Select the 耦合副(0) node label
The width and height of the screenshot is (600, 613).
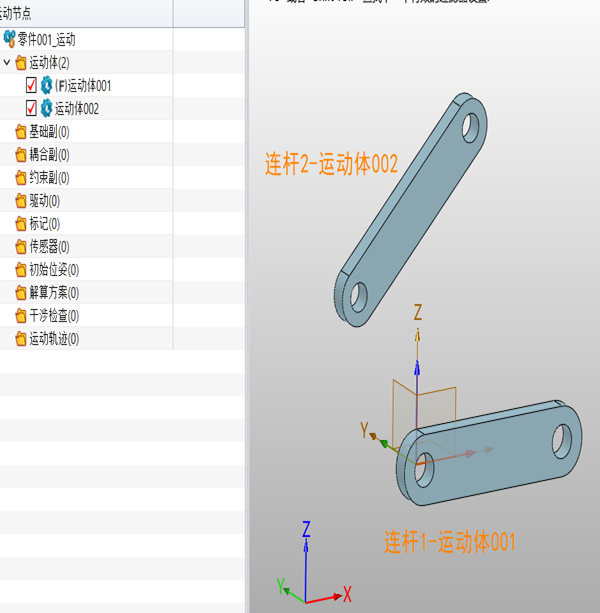point(49,155)
